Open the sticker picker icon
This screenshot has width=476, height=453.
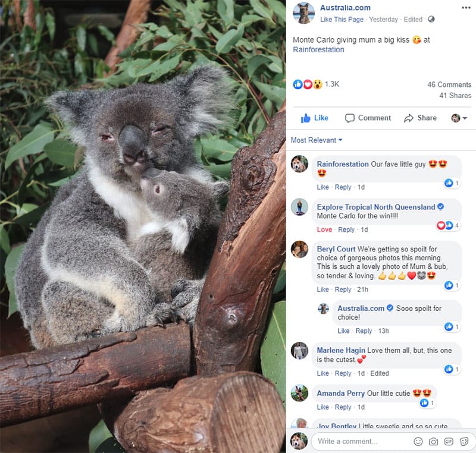point(464,442)
